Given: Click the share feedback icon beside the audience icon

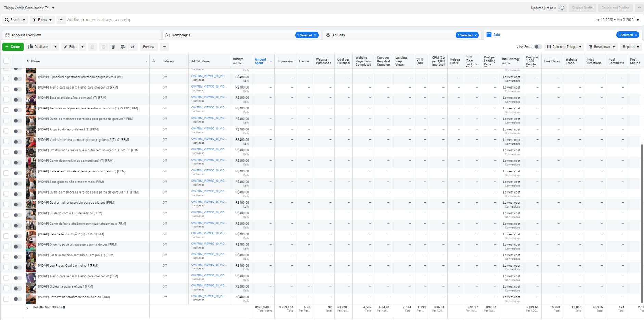Looking at the screenshot, I should coord(132,47).
